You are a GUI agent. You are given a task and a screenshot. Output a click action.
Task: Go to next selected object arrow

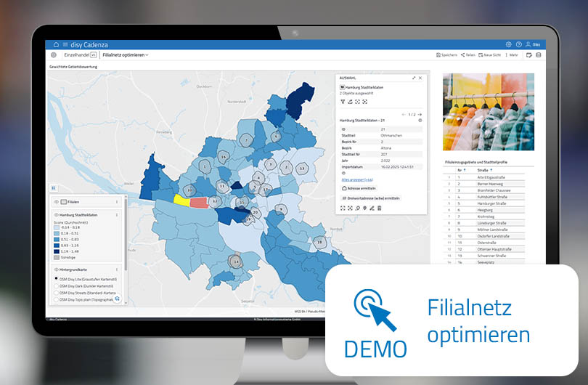pos(420,115)
